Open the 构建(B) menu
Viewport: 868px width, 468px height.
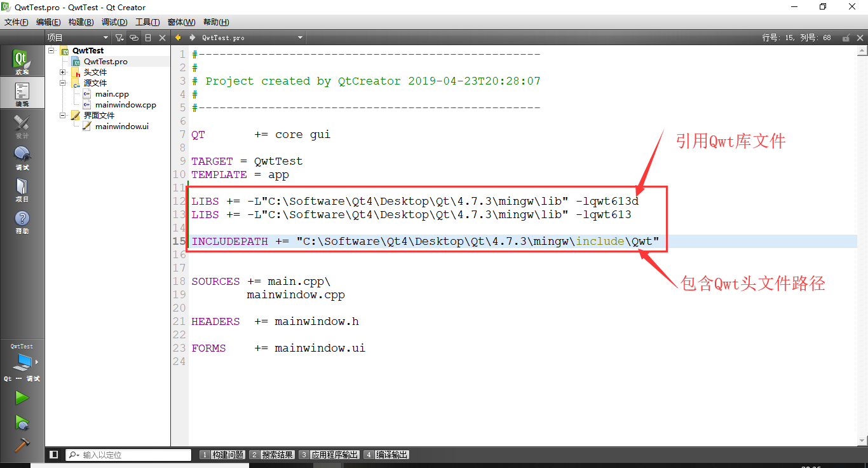(x=81, y=22)
